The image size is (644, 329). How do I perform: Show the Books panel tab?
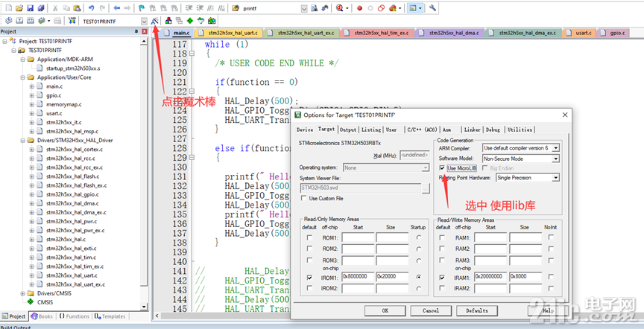click(x=42, y=316)
